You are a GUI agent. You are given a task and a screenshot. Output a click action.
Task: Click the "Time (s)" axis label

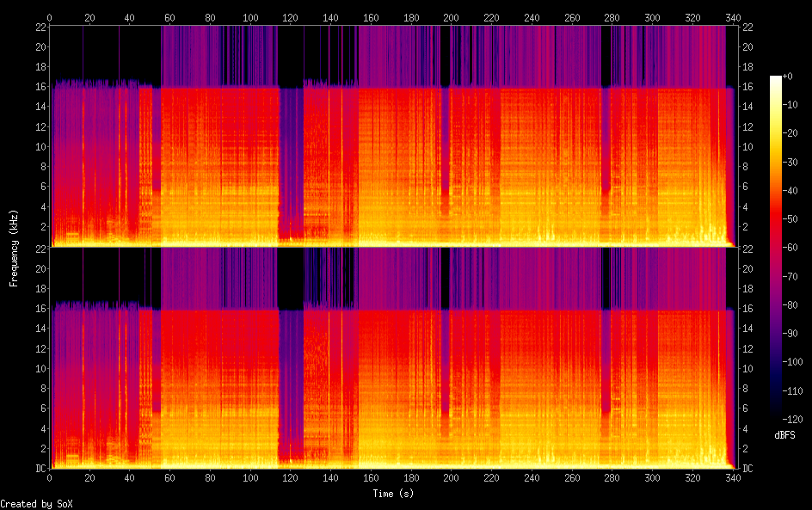(391, 494)
